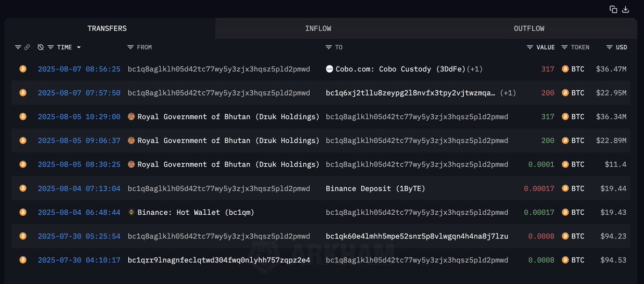The image size is (644, 284).
Task: Click BTC token icon on $11.4 row
Action: click(x=565, y=164)
